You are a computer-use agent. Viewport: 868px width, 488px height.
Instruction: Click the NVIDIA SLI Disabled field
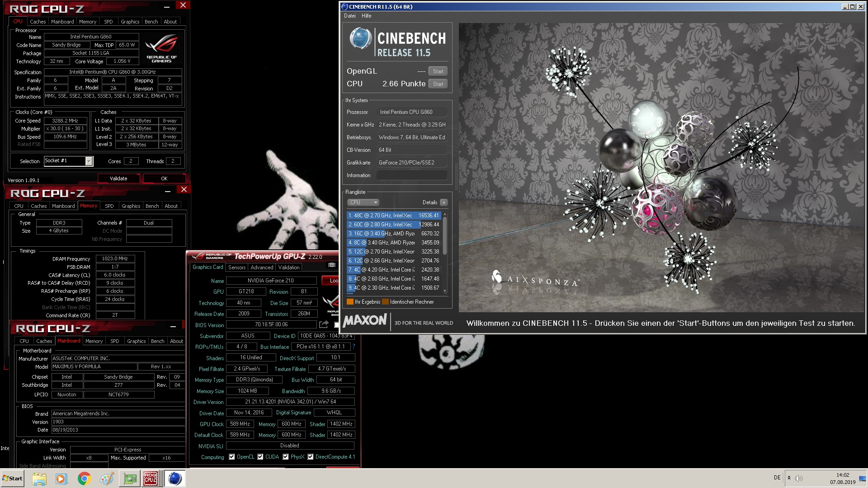(290, 446)
